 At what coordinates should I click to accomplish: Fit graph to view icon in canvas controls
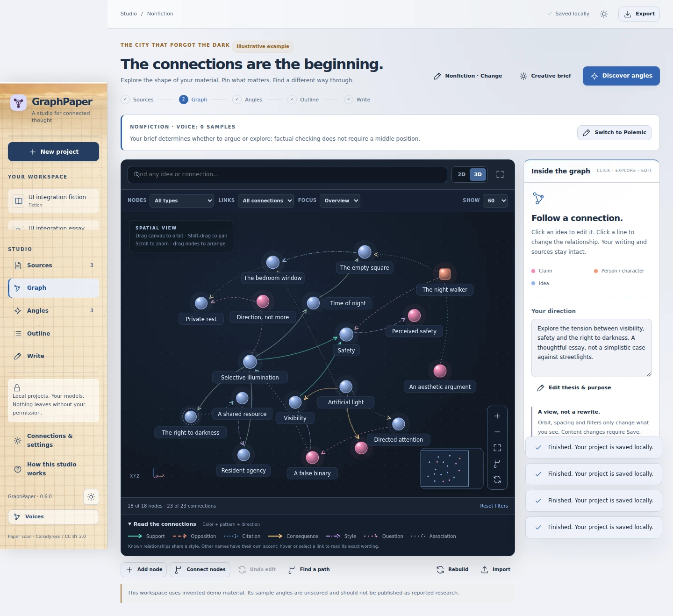[x=497, y=448]
